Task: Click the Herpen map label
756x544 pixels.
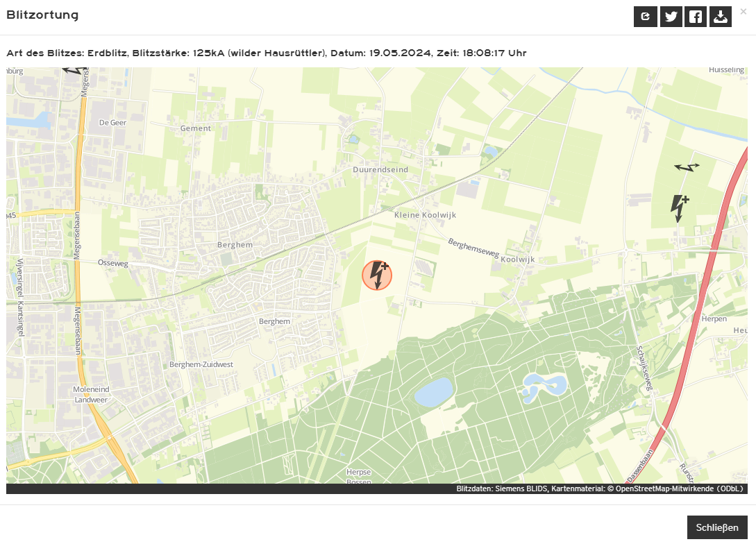Action: [x=714, y=318]
